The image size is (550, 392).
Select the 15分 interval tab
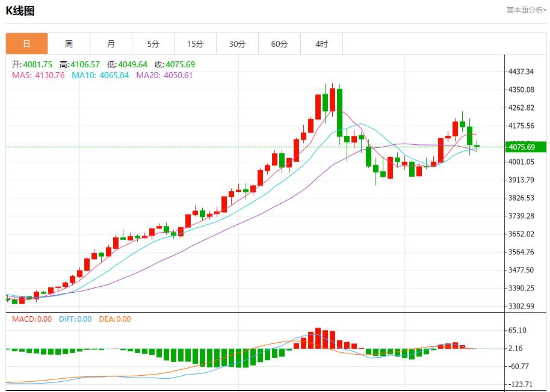coord(195,44)
